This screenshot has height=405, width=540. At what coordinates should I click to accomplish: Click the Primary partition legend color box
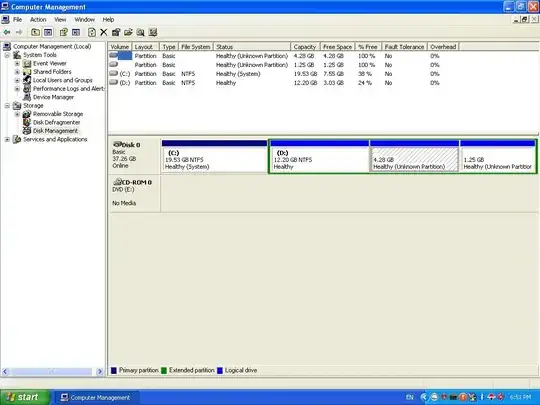click(114, 371)
